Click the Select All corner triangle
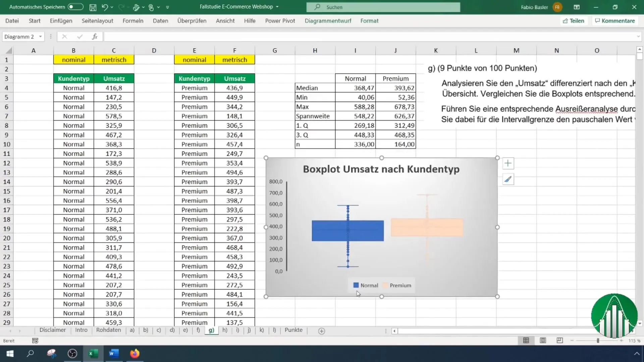Image resolution: width=644 pixels, height=362 pixels. [x=9, y=51]
